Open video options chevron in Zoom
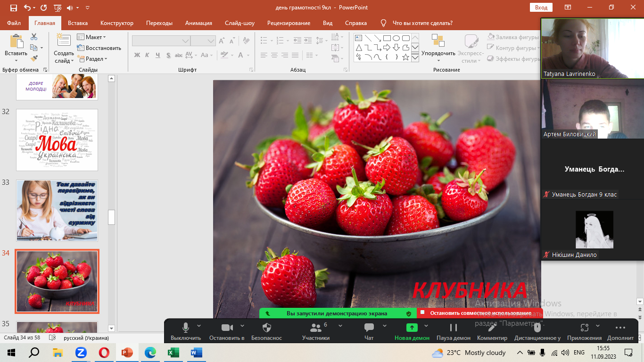 [242, 325]
